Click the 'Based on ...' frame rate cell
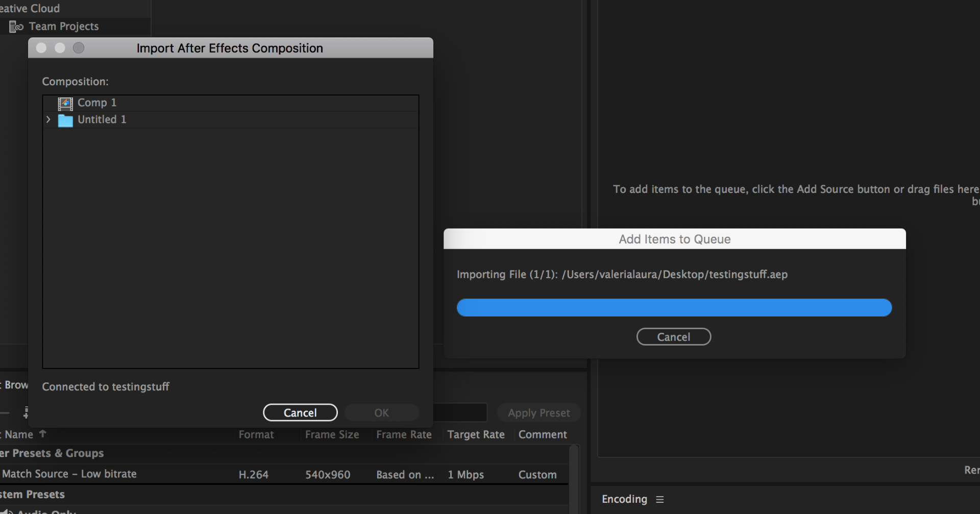The height and width of the screenshot is (514, 980). click(405, 475)
